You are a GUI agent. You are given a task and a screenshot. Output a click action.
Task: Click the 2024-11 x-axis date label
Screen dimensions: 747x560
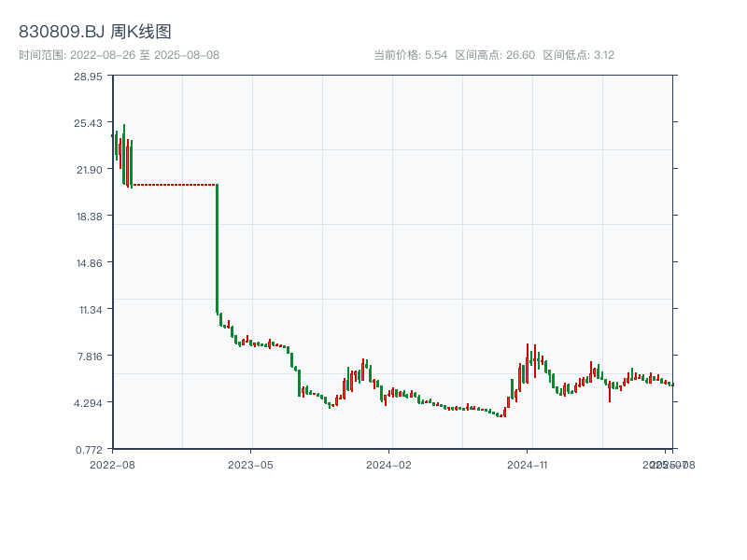(528, 464)
